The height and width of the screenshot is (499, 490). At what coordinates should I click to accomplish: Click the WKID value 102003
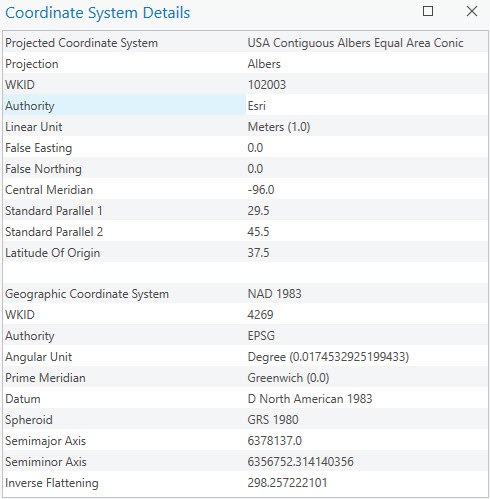point(267,85)
